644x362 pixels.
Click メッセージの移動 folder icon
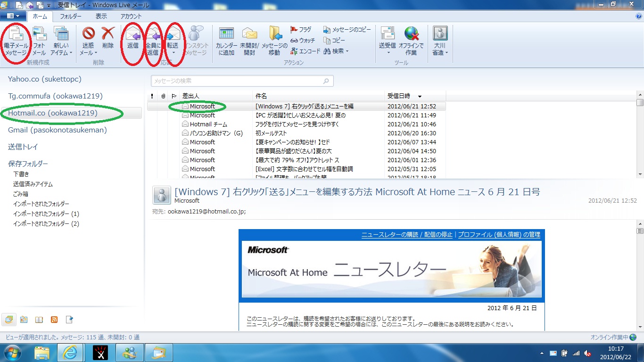[x=274, y=41]
